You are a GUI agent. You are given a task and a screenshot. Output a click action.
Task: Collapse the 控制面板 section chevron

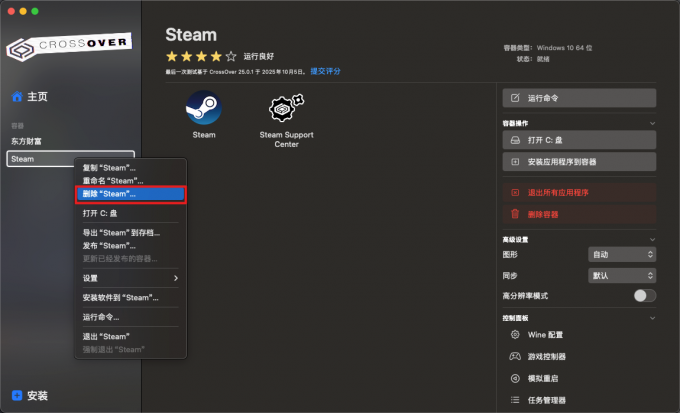coord(652,318)
